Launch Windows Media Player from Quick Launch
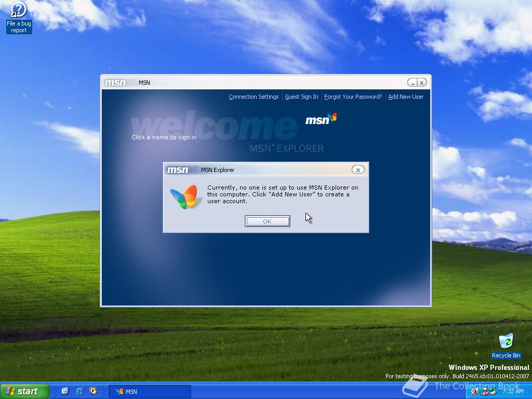Viewport: 532px width, 399px height. point(93,391)
